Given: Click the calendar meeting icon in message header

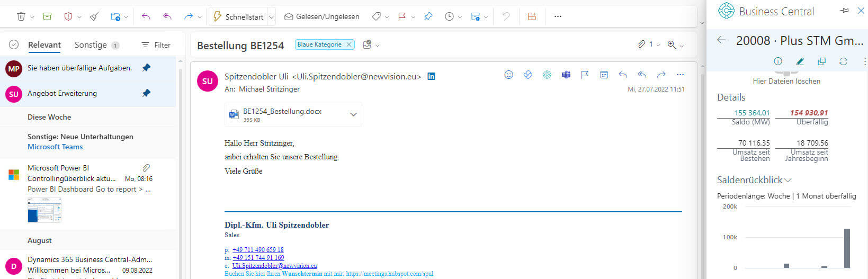Looking at the screenshot, I should coord(604,75).
